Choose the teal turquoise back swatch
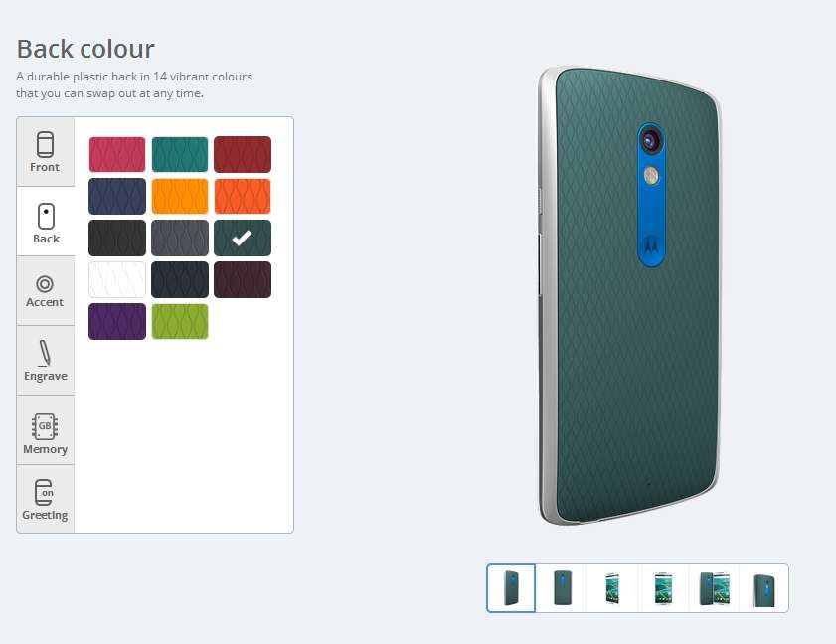Viewport: 836px width, 644px height. pyautogui.click(x=180, y=155)
